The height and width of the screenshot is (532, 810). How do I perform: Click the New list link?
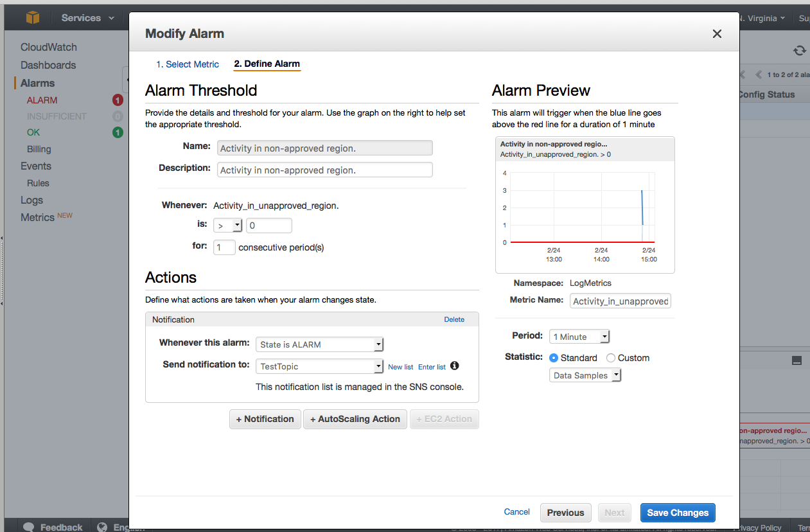[x=401, y=367]
